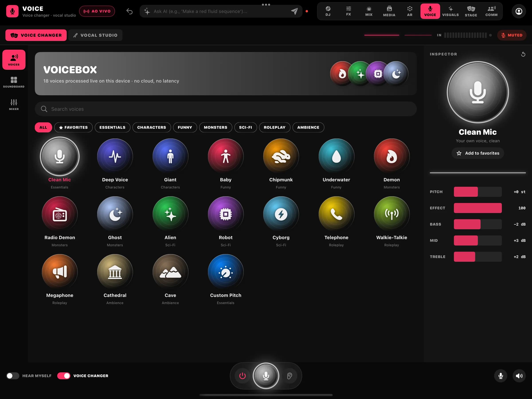Adjust the Bass slider

(x=478, y=224)
